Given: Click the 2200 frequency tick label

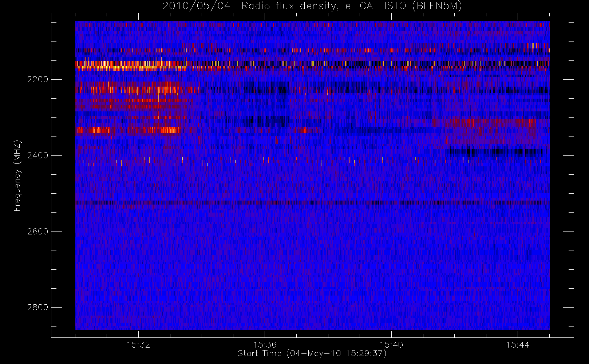Looking at the screenshot, I should click(x=37, y=79).
